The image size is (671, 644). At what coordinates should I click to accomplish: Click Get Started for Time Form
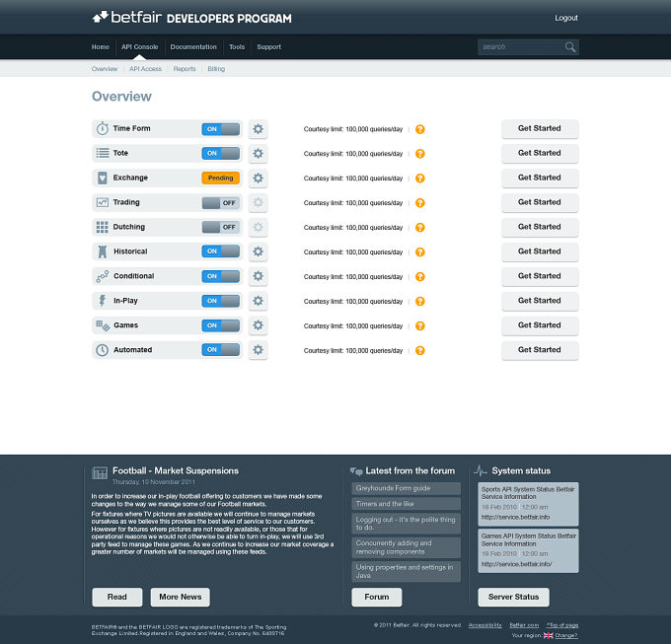[x=540, y=129]
